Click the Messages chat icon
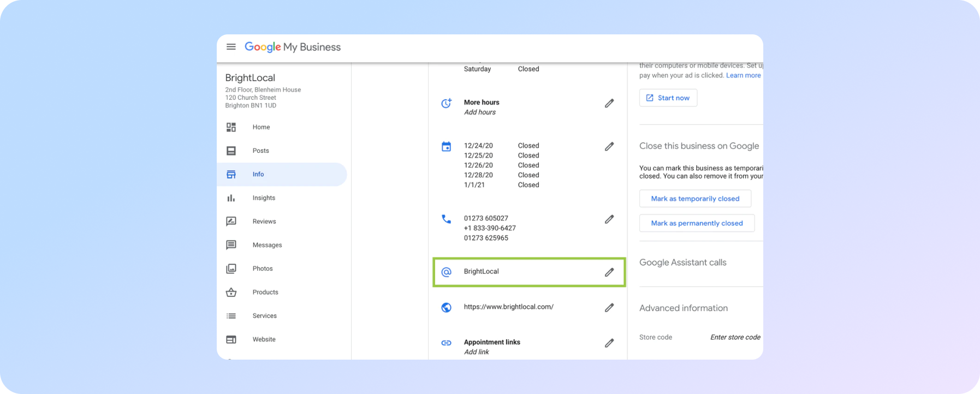This screenshot has width=980, height=394. [231, 245]
